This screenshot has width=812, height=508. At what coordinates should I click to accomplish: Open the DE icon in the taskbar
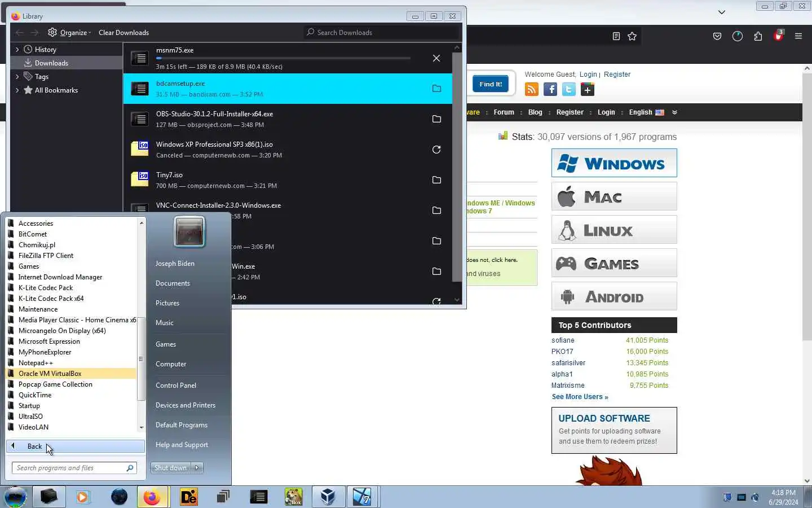point(188,497)
